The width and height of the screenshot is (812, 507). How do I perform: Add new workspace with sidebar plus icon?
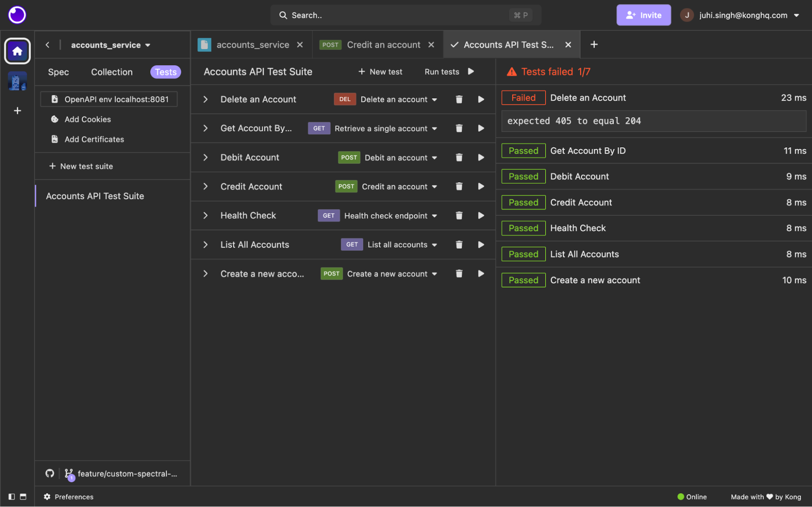(17, 111)
